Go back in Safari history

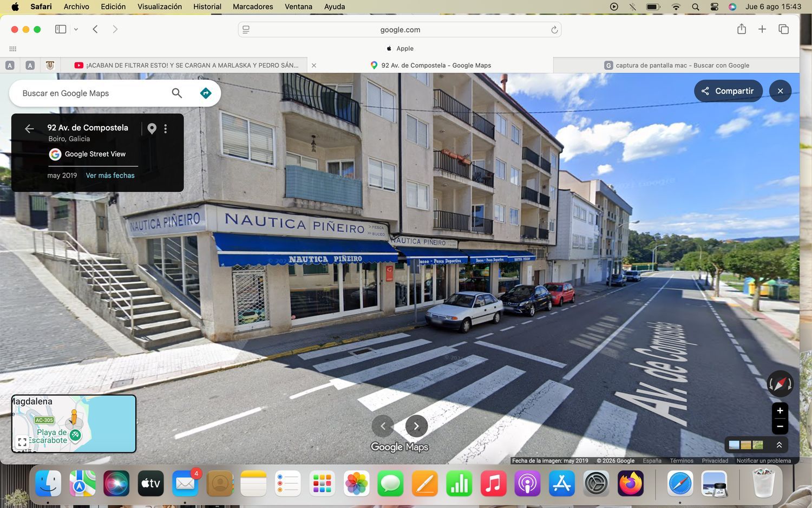(95, 29)
